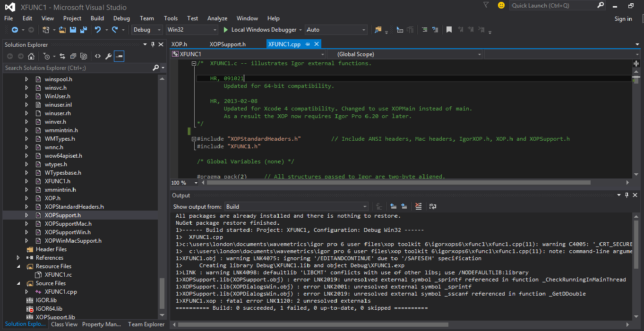Toggle word wrap in the Output panel
The width and height of the screenshot is (644, 331).
432,206
